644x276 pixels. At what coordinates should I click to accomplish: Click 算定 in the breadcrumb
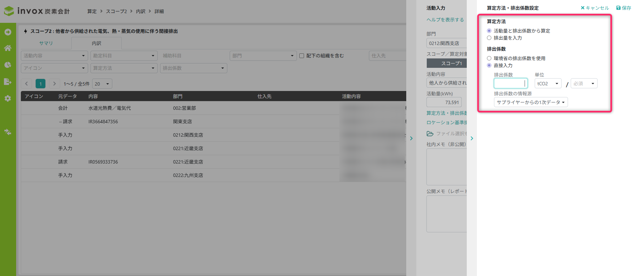[x=92, y=11]
